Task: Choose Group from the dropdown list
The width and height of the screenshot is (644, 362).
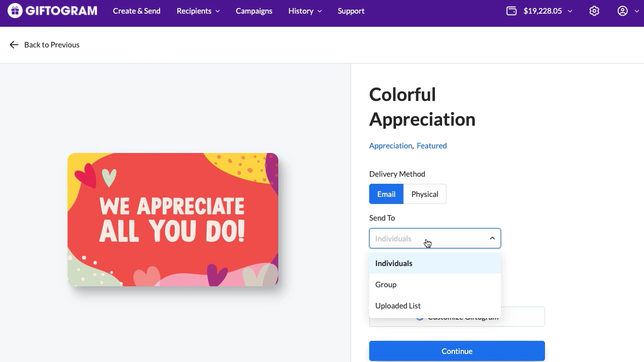Action: pyautogui.click(x=386, y=285)
